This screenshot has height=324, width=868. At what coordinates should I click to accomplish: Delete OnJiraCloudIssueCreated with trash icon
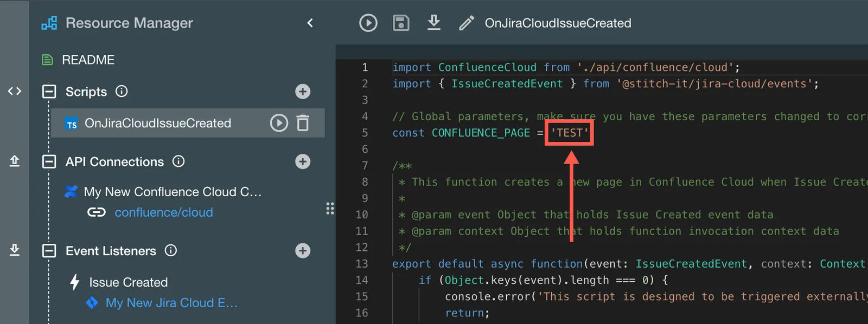[303, 123]
